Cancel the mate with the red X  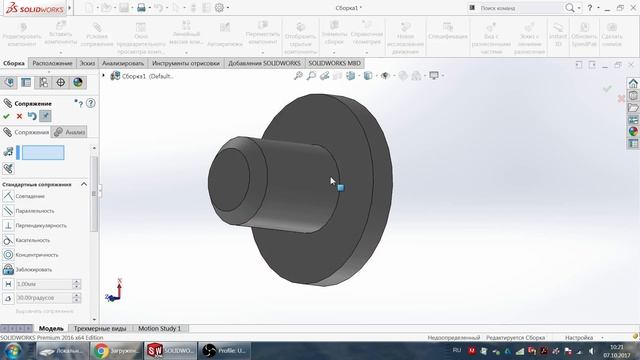19,116
